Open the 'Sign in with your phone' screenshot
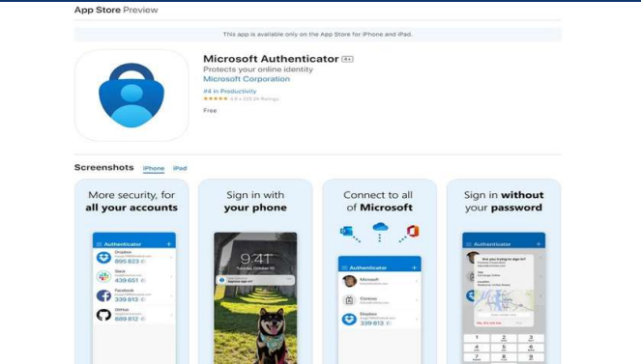 point(255,271)
